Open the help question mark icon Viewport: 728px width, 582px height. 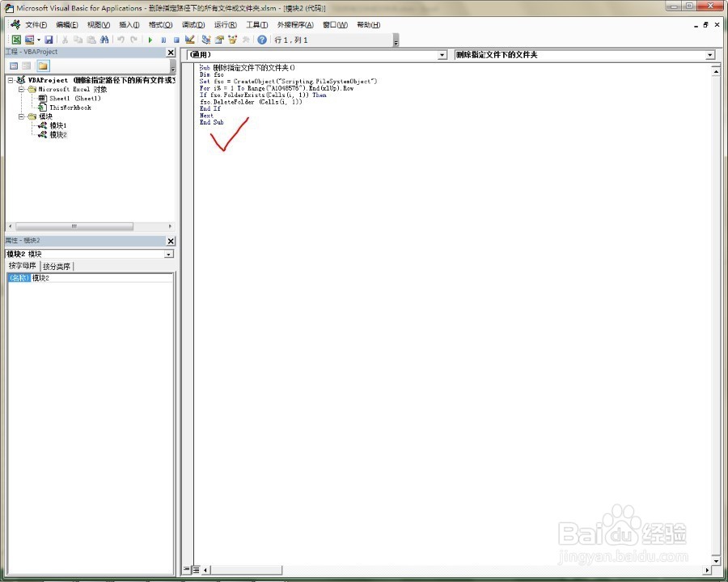pyautogui.click(x=262, y=40)
